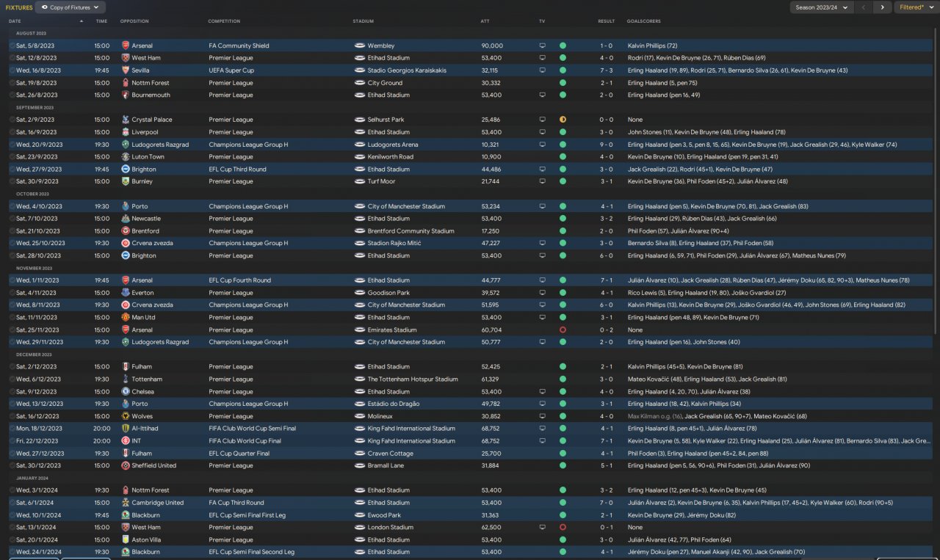Click the Newcastle club badge
This screenshot has width=940, height=560.
coord(126,219)
